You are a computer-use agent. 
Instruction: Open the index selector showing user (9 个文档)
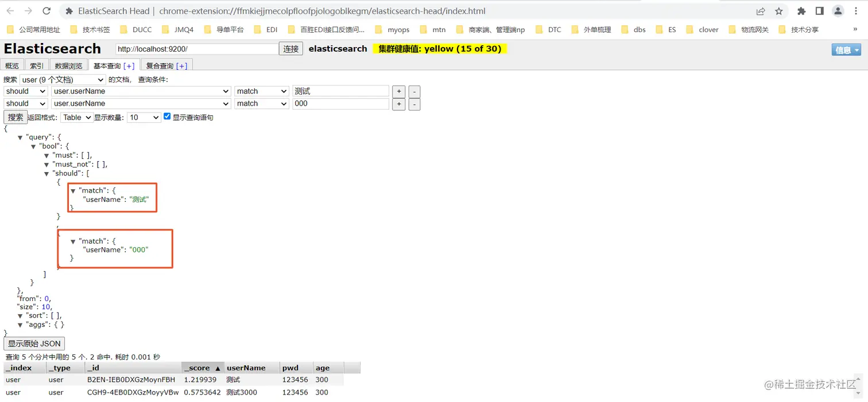click(63, 80)
